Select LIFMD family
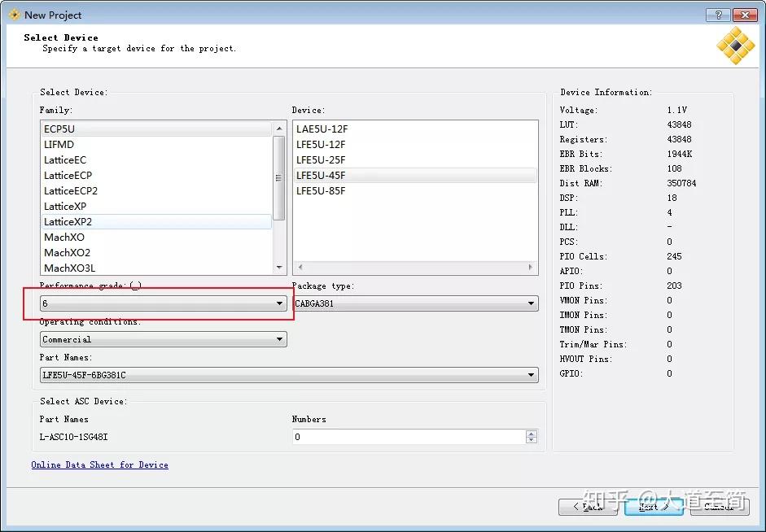The width and height of the screenshot is (766, 532). [x=156, y=145]
